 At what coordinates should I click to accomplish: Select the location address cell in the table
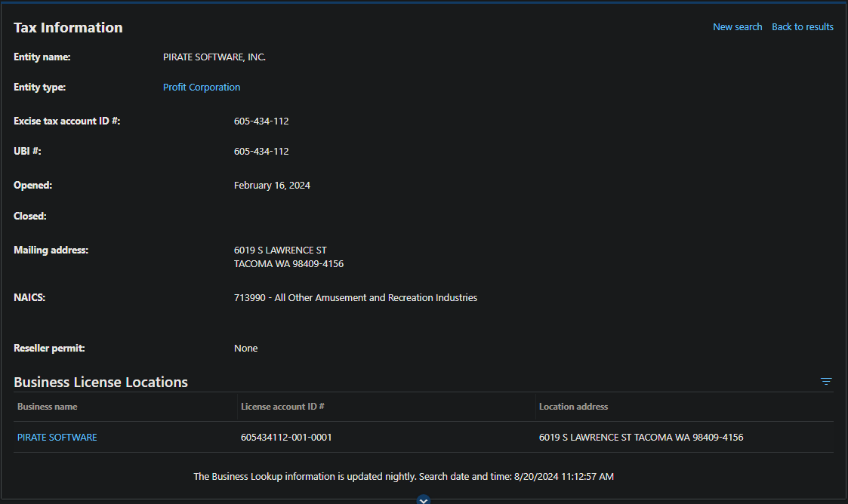[641, 438]
